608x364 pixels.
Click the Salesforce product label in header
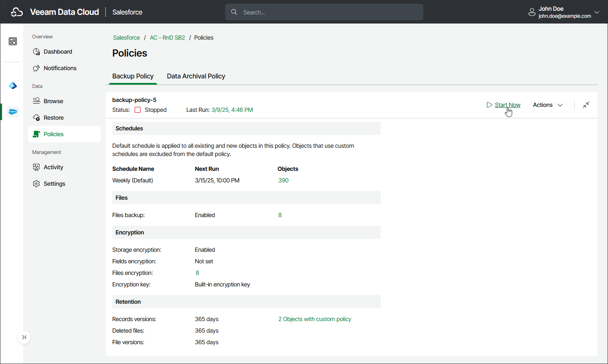click(x=127, y=12)
